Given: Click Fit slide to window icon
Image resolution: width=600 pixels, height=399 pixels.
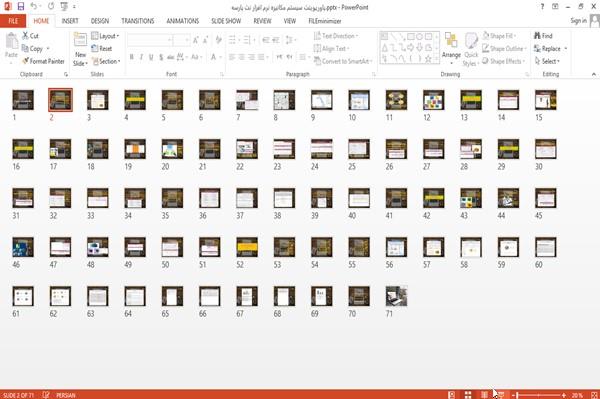Looking at the screenshot, I should 594,395.
